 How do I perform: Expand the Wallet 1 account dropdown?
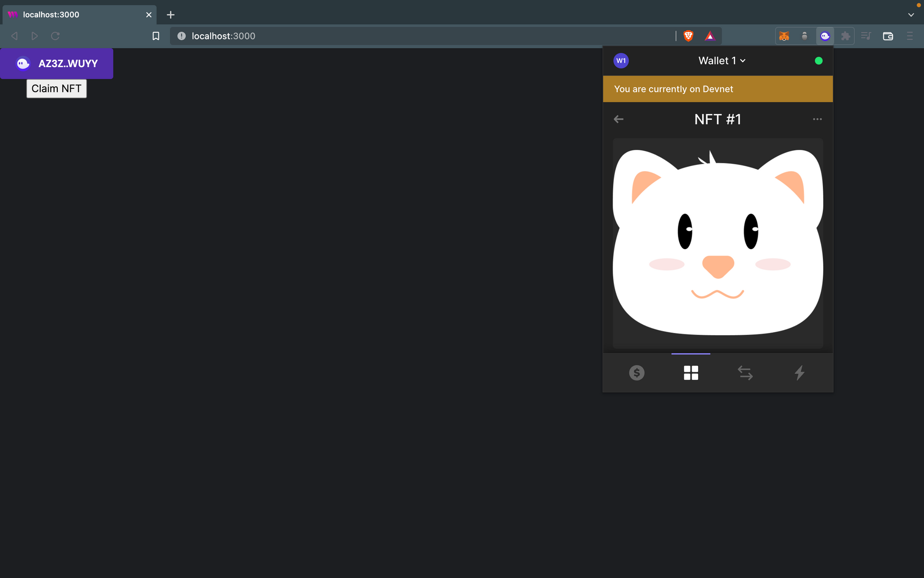(x=722, y=61)
